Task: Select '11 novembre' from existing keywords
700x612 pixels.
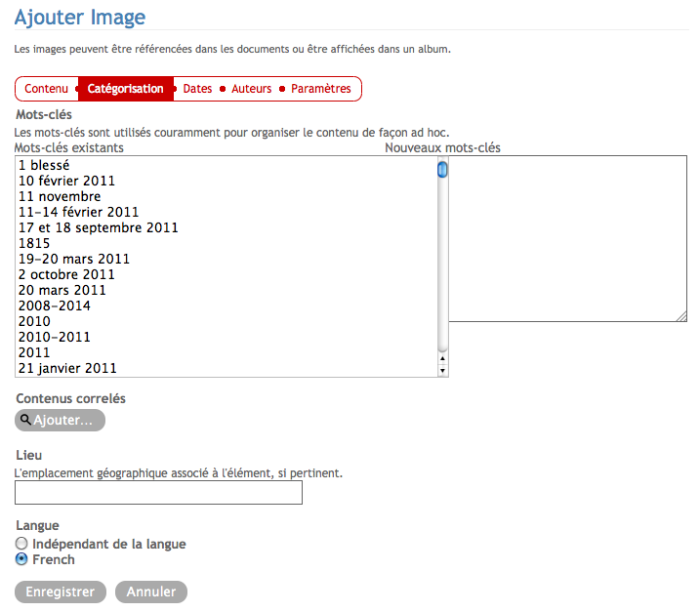Action: (x=59, y=197)
